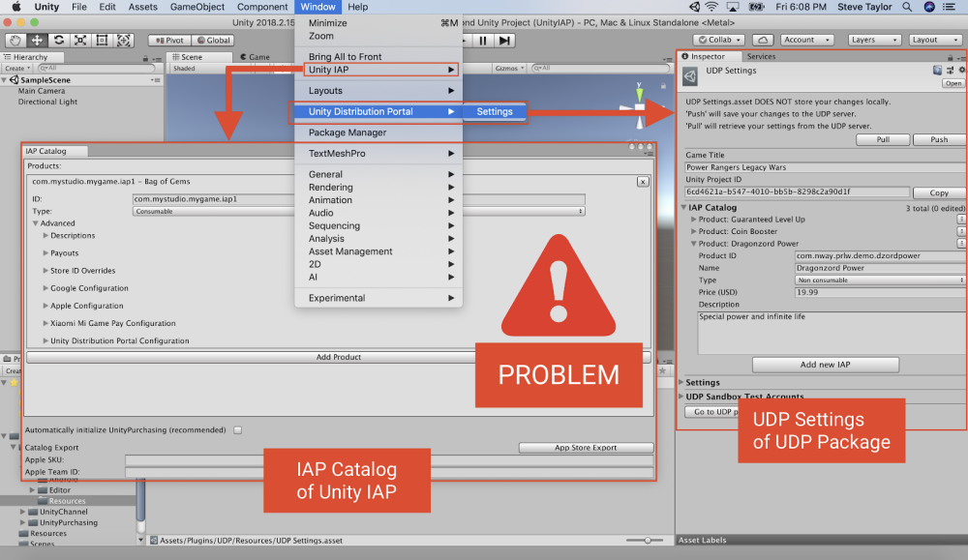Expand Descriptions in IAP Catalog
This screenshot has width=968, height=560.
[x=45, y=236]
